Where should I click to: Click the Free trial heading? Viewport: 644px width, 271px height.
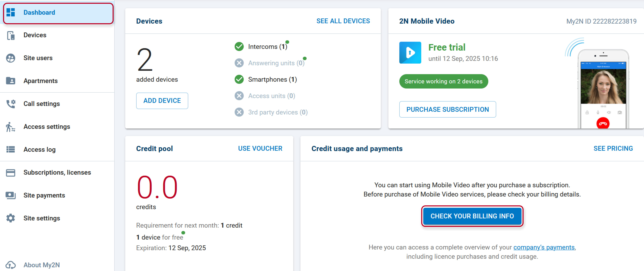(x=447, y=47)
